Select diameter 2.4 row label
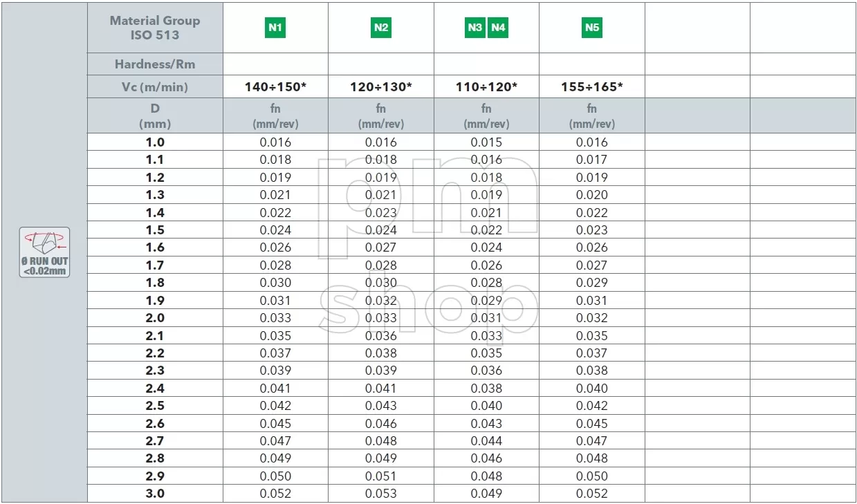Image resolution: width=857 pixels, height=504 pixels. coord(155,389)
